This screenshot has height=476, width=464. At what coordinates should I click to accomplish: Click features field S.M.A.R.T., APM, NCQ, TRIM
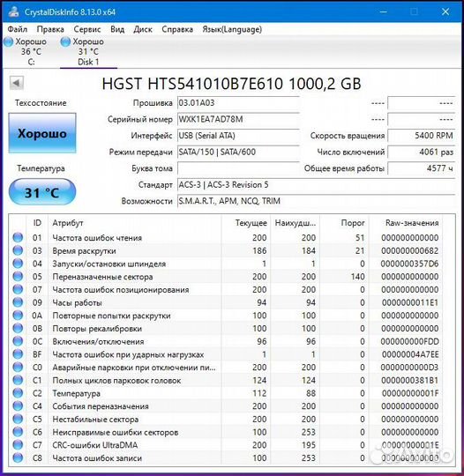point(316,201)
